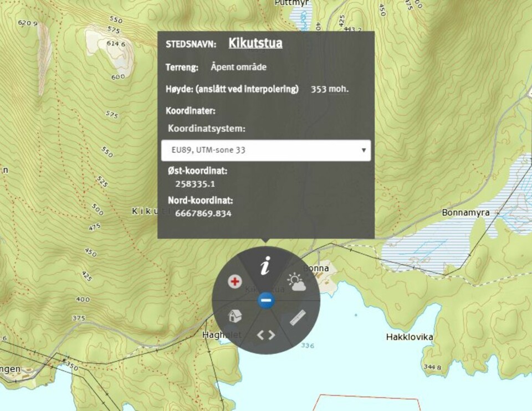Click the Hakklovika label on the map
Image resolution: width=532 pixels, height=411 pixels.
(409, 337)
